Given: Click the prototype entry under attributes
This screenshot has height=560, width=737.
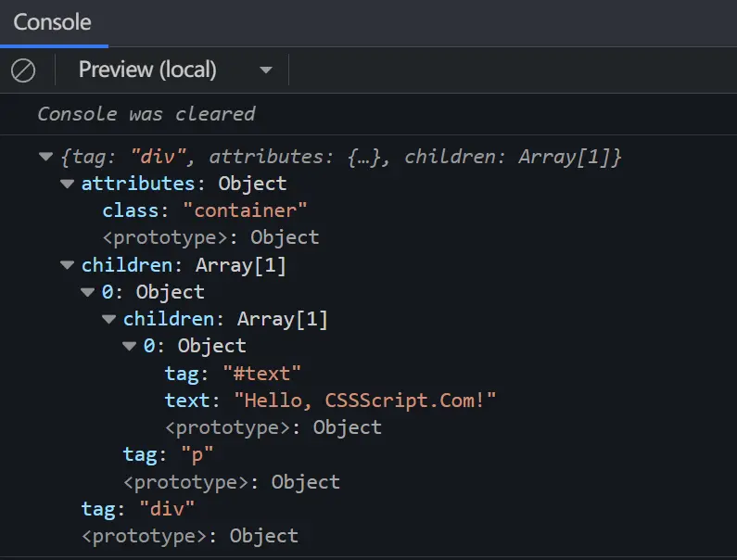Looking at the screenshot, I should pyautogui.click(x=210, y=237).
